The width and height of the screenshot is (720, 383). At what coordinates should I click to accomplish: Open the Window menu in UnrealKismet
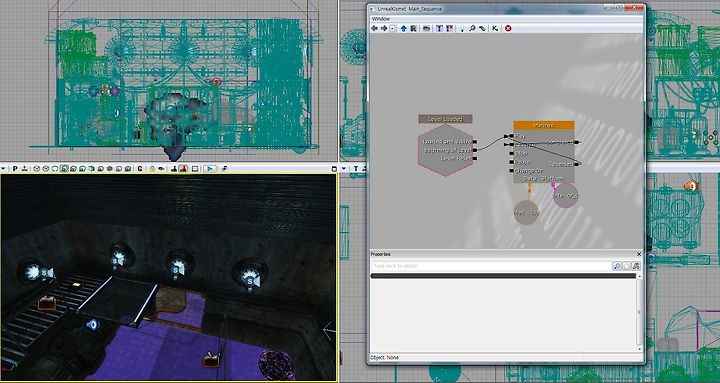(381, 19)
